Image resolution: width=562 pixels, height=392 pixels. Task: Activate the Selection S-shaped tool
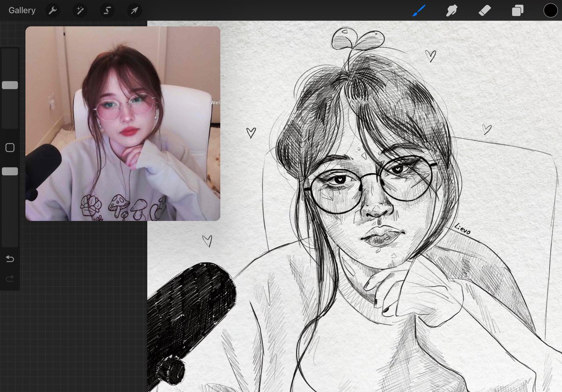point(107,10)
